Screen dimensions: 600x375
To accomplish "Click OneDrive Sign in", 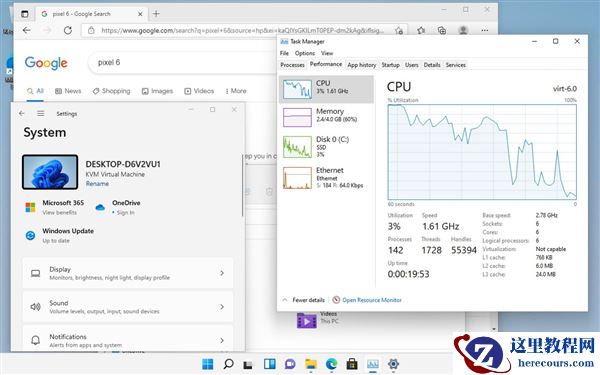I will click(126, 212).
